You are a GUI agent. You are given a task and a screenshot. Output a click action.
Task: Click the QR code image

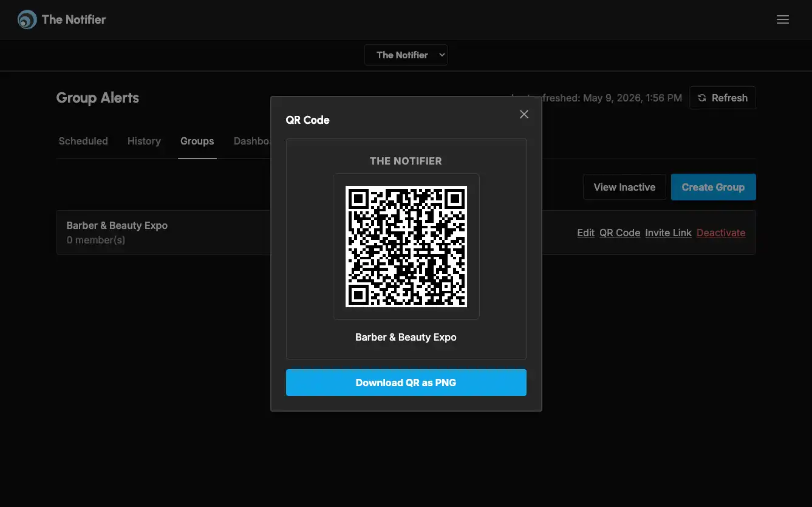406,247
